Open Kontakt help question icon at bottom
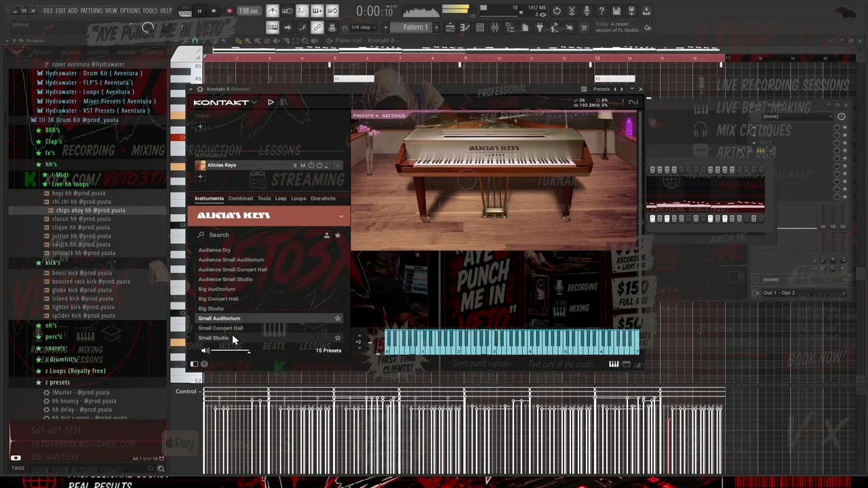Image resolution: width=868 pixels, height=488 pixels. point(204,365)
